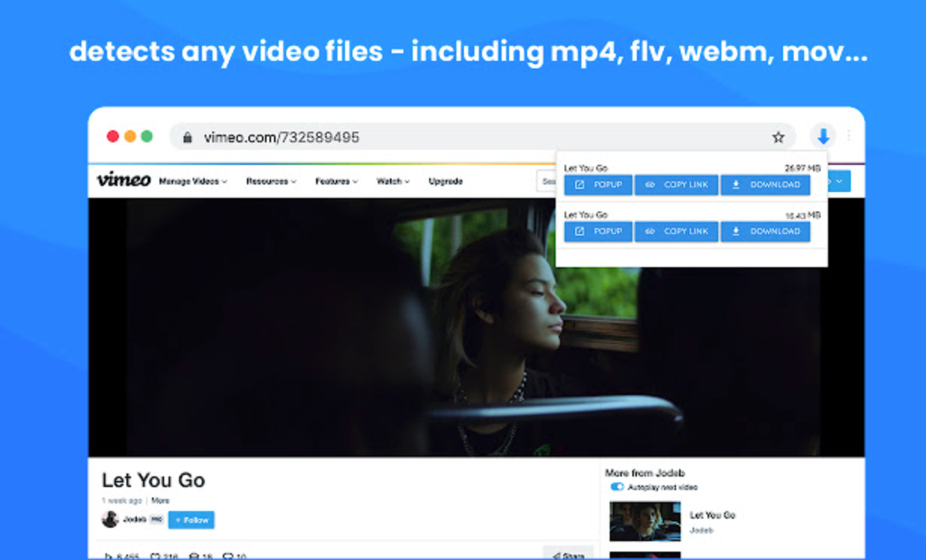Click the Let You Go label above 26.97 MB buttons

pos(586,169)
